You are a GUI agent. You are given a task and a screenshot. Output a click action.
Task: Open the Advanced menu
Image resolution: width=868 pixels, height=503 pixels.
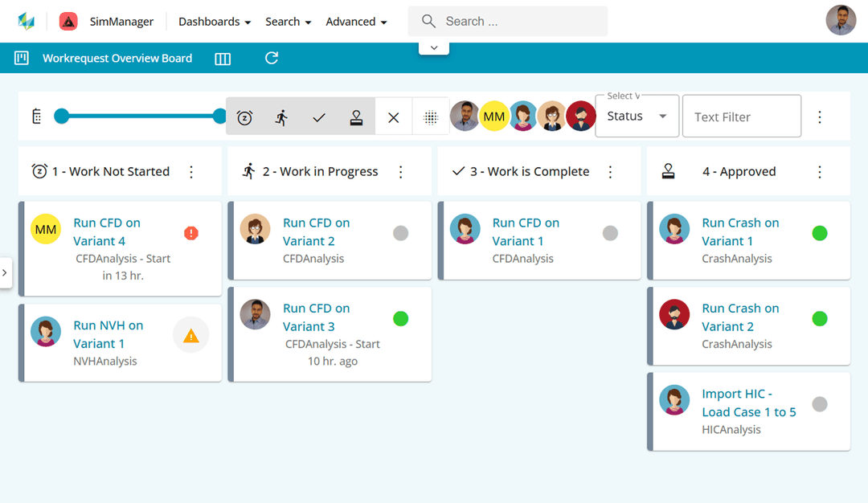pyautogui.click(x=356, y=22)
